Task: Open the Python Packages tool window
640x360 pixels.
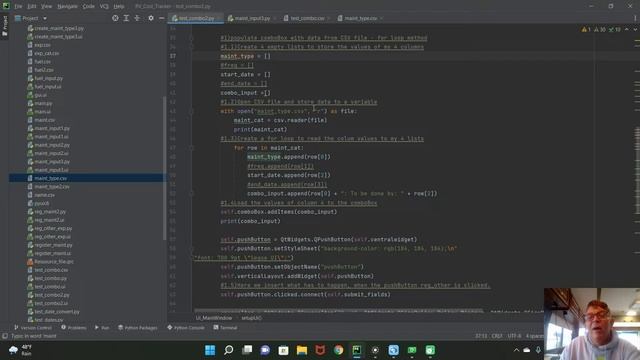Action: (x=138, y=327)
